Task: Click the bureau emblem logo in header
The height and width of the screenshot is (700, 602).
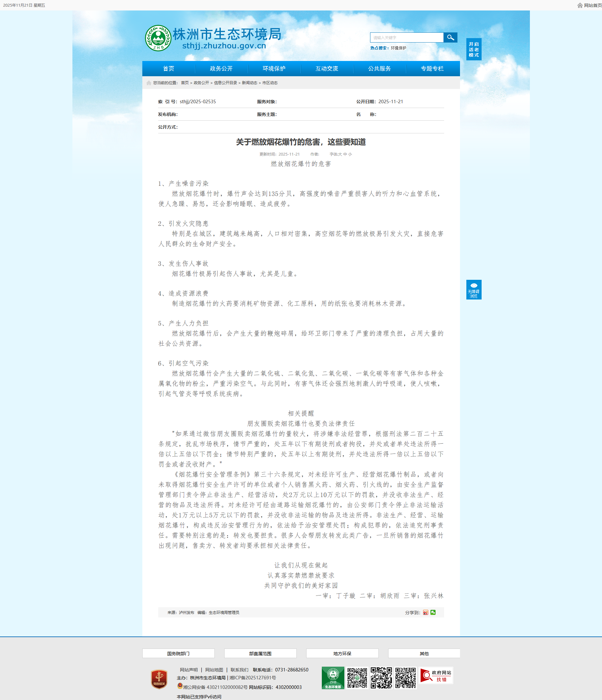Action: click(158, 38)
